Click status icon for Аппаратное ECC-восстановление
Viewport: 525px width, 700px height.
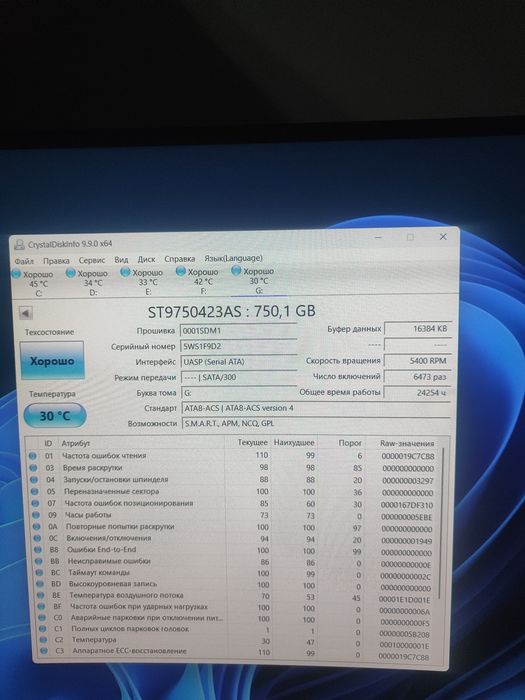tap(44, 651)
